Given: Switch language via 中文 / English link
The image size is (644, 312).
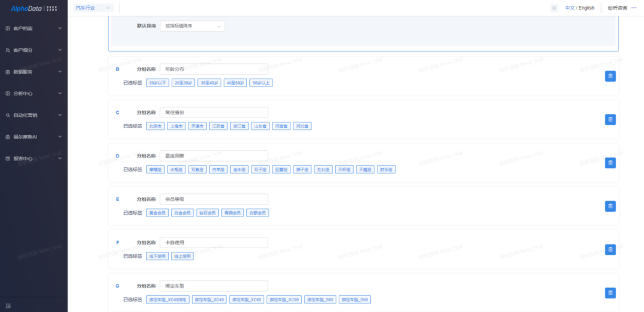Looking at the screenshot, I should coord(580,8).
